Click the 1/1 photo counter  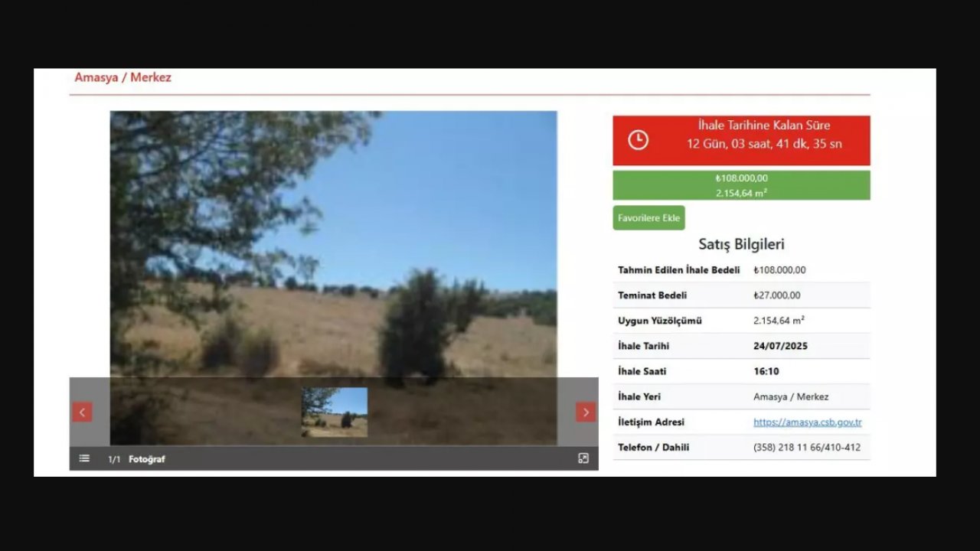tap(114, 459)
